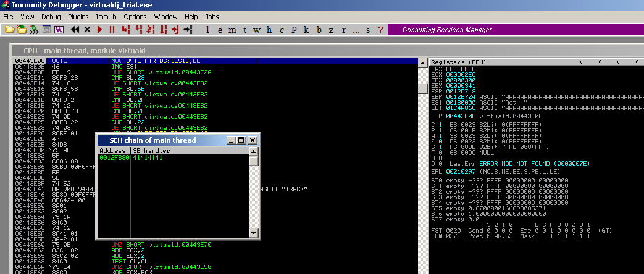Click the Restart program rewind icon
Image resolution: width=644 pixels, height=274 pixels.
click(x=75, y=29)
